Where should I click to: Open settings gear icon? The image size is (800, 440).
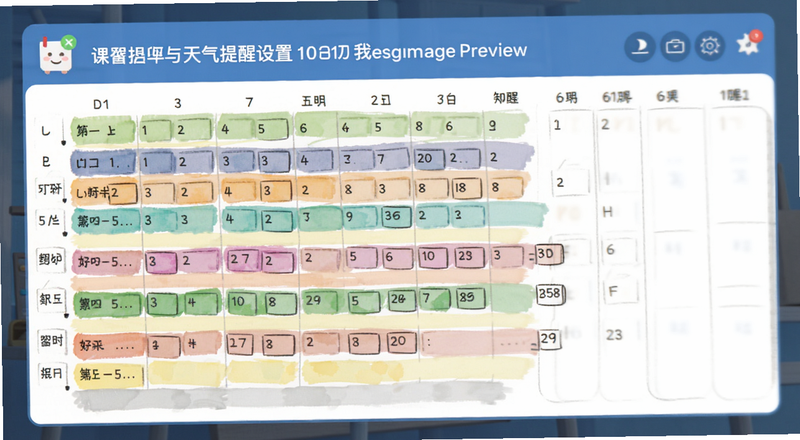point(710,47)
